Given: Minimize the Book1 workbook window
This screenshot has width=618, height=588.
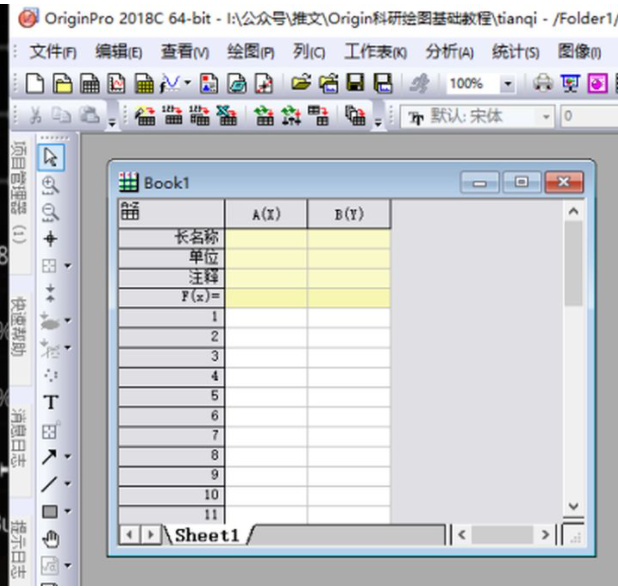Looking at the screenshot, I should [x=480, y=182].
